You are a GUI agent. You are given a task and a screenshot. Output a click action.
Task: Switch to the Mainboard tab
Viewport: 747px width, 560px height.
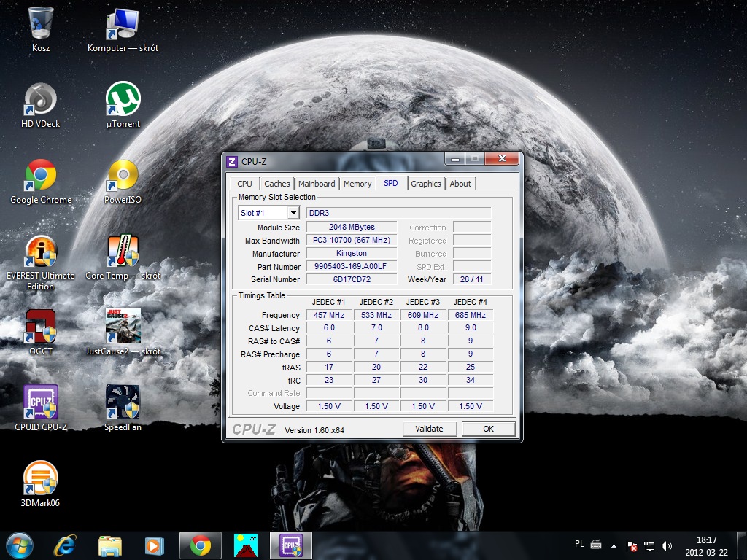pos(317,184)
